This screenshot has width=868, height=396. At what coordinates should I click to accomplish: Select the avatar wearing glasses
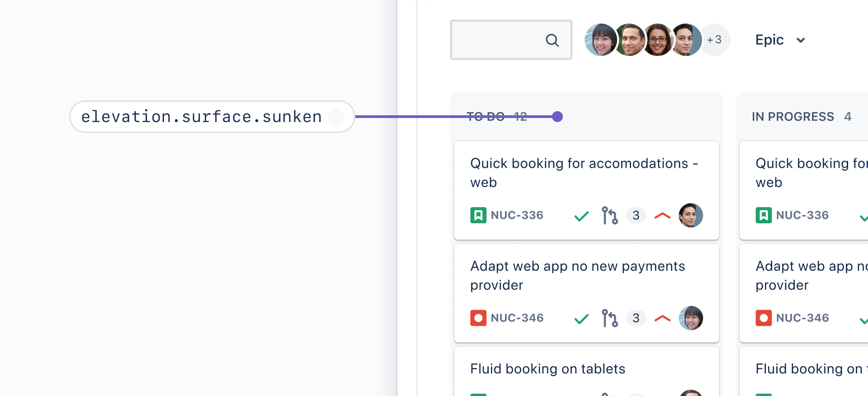coord(658,40)
